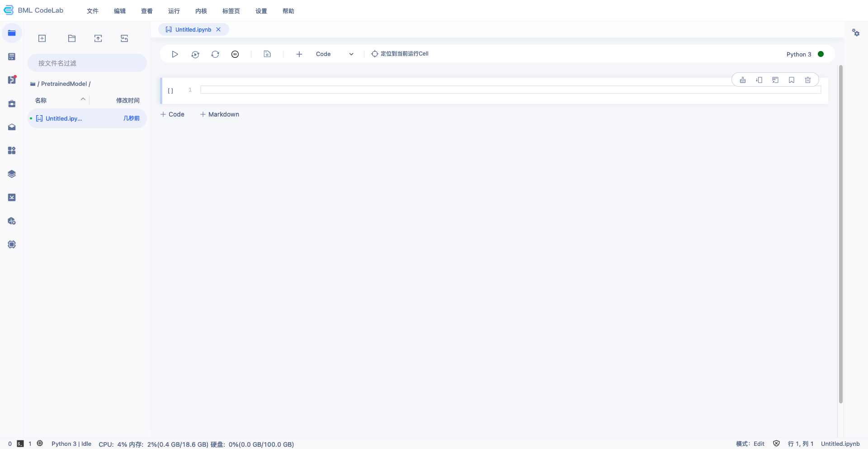Viewport: 868px width, 449px height.
Task: Close the Untitled.ipynb tab
Action: [x=218, y=29]
